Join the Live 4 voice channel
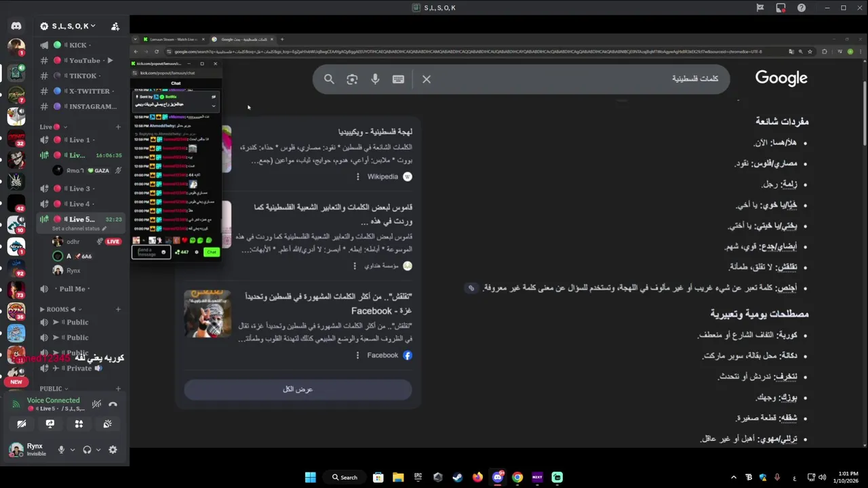 click(78, 204)
